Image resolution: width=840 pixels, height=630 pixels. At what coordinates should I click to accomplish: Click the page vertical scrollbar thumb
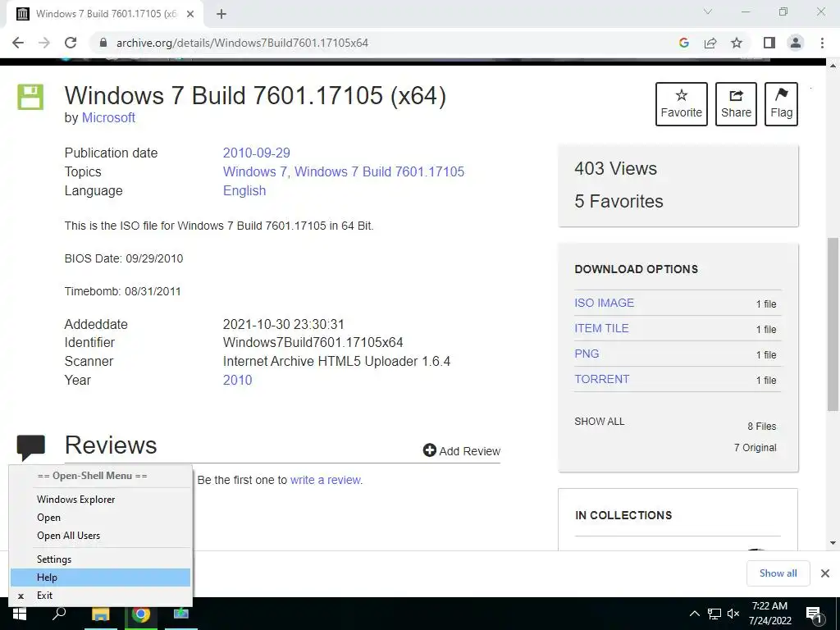point(833,324)
